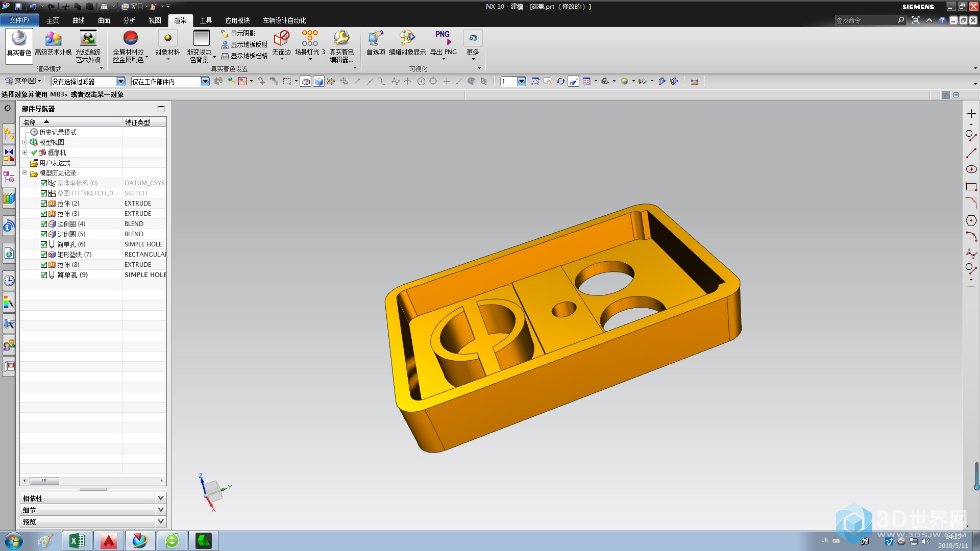
Task: Switch to the 曲线 ribbon tab
Action: click(79, 20)
